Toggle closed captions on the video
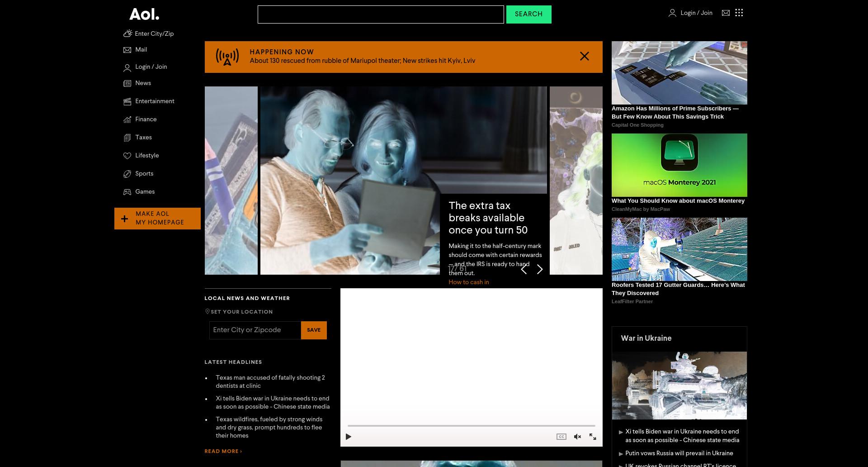The width and height of the screenshot is (868, 467). pyautogui.click(x=561, y=437)
